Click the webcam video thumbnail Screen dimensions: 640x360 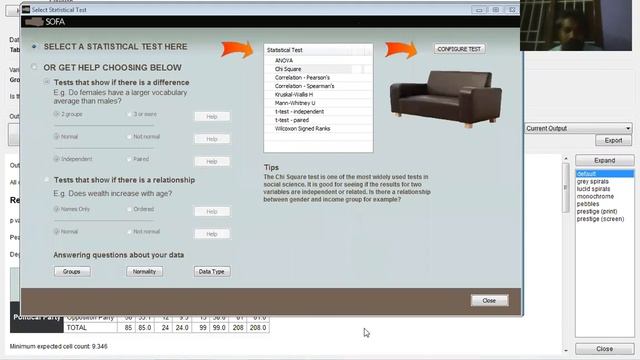pos(576,25)
